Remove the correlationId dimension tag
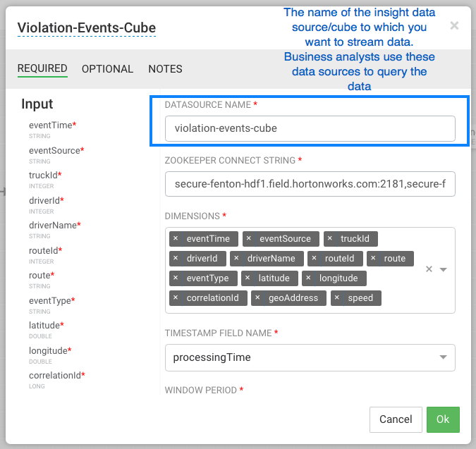Image resolution: width=476 pixels, height=449 pixels. coord(176,298)
